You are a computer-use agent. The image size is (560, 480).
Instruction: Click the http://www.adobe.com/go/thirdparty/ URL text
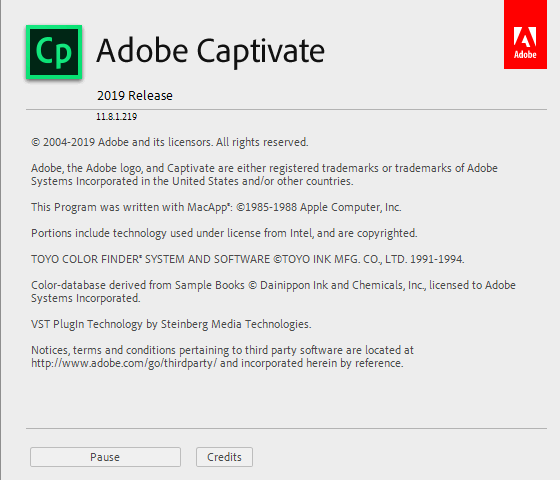[124, 363]
